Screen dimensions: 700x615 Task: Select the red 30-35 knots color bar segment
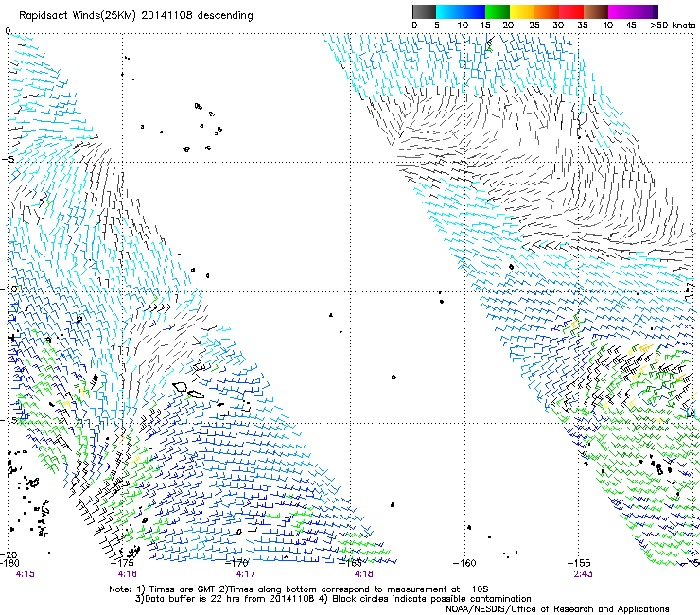coord(571,11)
